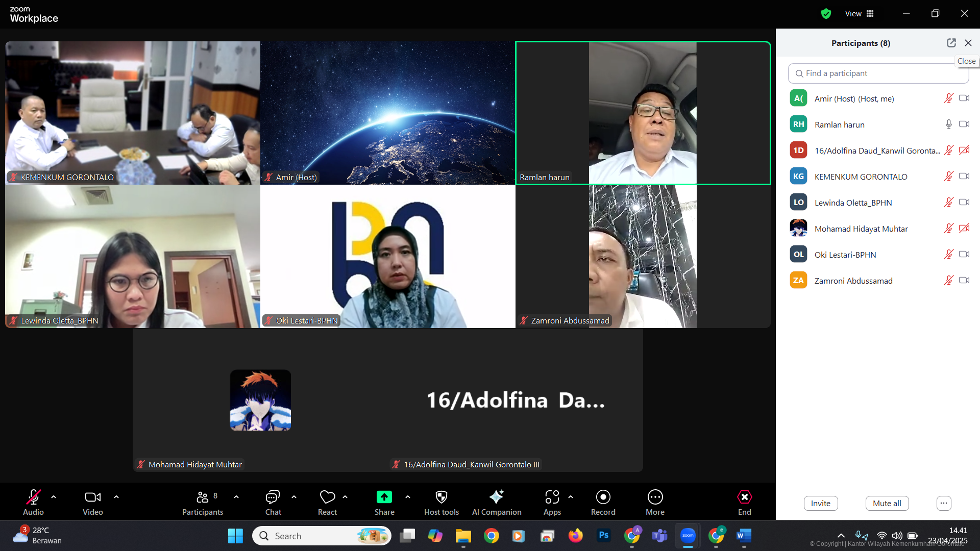Click the Find a participant search field
This screenshot has height=551, width=980.
click(x=878, y=73)
